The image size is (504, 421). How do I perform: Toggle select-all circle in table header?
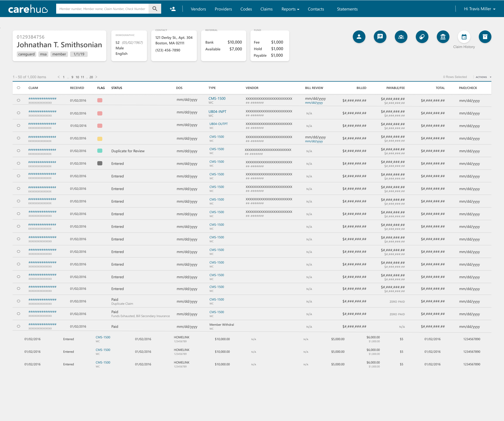pos(18,88)
